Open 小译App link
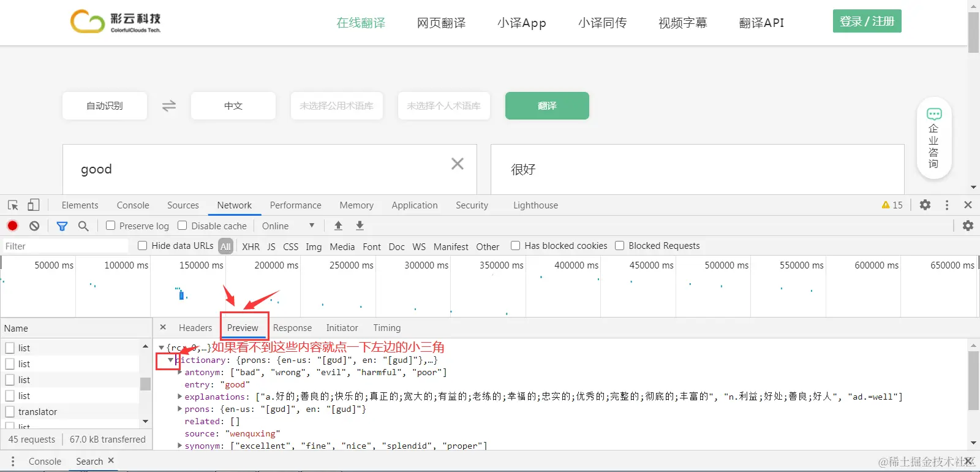Viewport: 980px width, 472px height. point(522,23)
